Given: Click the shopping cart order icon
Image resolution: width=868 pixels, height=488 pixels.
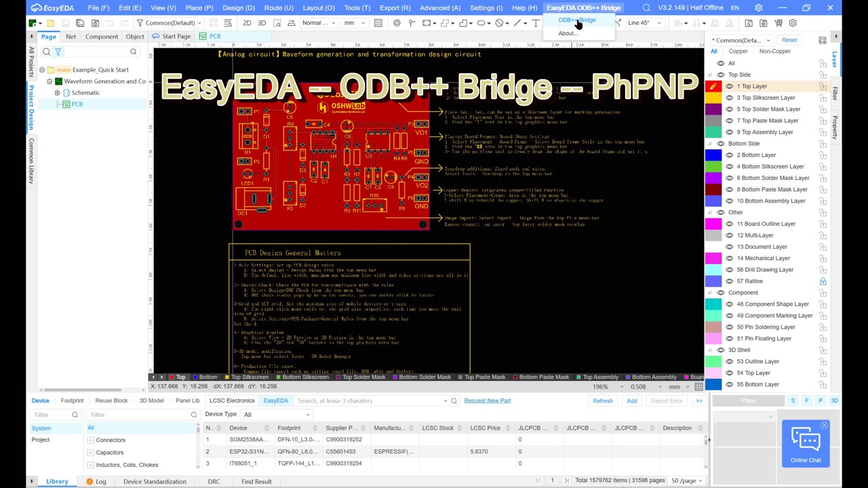Looking at the screenshot, I should (778, 23).
